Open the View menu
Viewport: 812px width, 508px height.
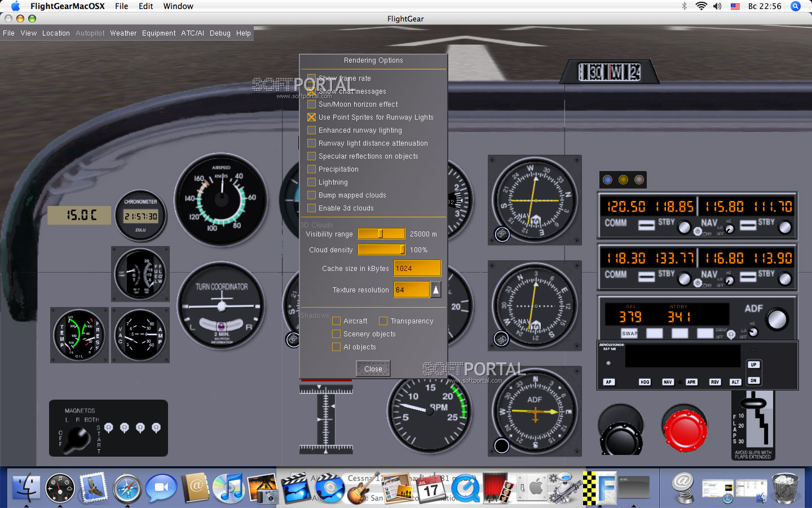(29, 33)
